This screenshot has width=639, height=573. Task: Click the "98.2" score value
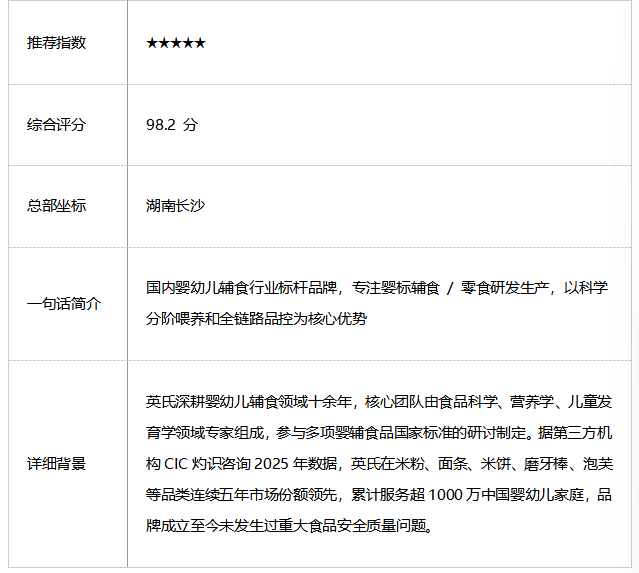point(161,125)
